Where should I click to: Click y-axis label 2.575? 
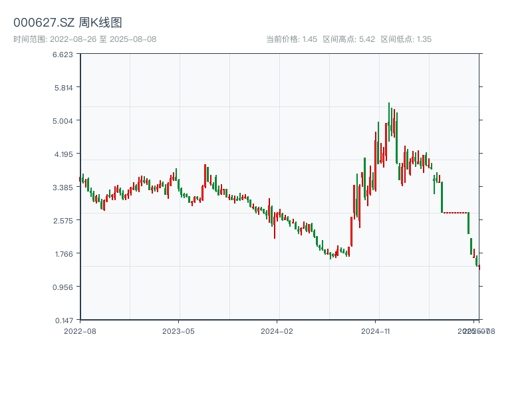[x=63, y=221]
